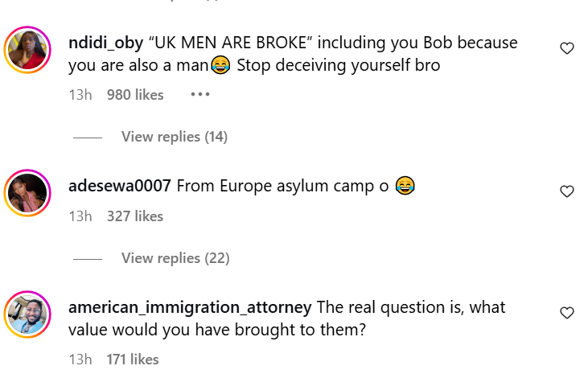Click the 13h timestamp on adesewa0007's comment

point(80,216)
